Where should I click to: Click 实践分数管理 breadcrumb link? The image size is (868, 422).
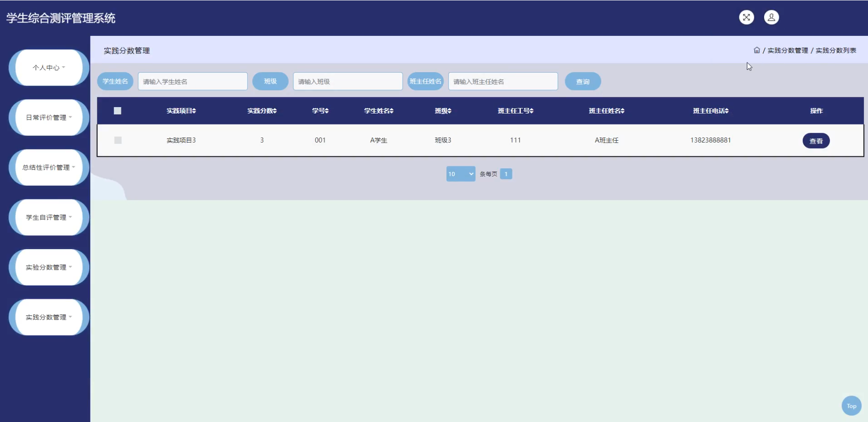point(788,51)
